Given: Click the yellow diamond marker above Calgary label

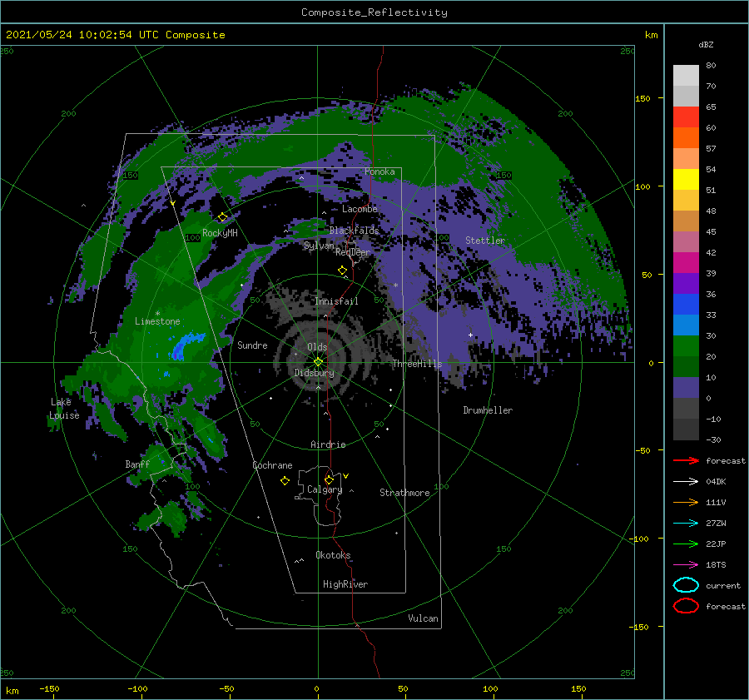Looking at the screenshot, I should (329, 479).
